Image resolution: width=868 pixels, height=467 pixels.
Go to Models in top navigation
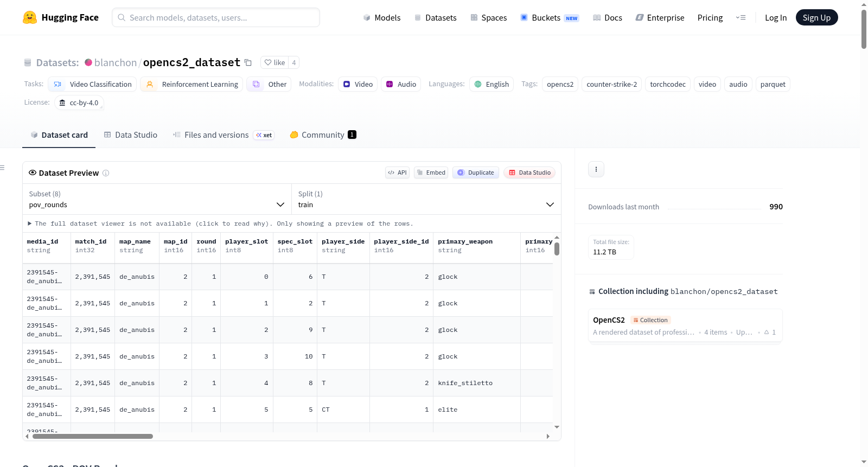click(x=382, y=17)
